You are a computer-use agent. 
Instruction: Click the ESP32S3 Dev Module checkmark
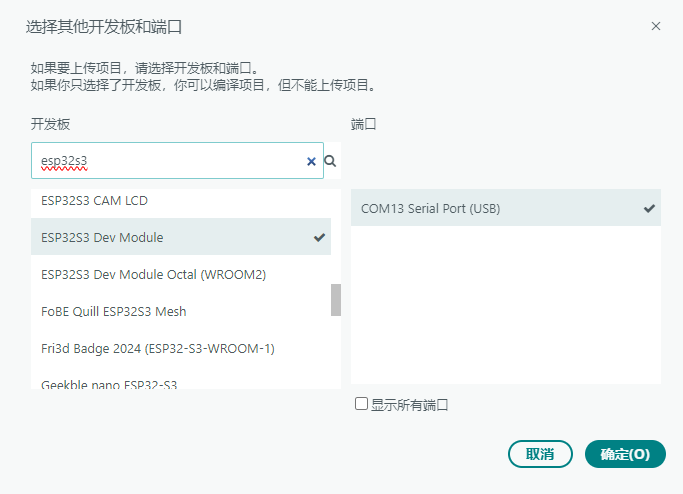point(319,237)
